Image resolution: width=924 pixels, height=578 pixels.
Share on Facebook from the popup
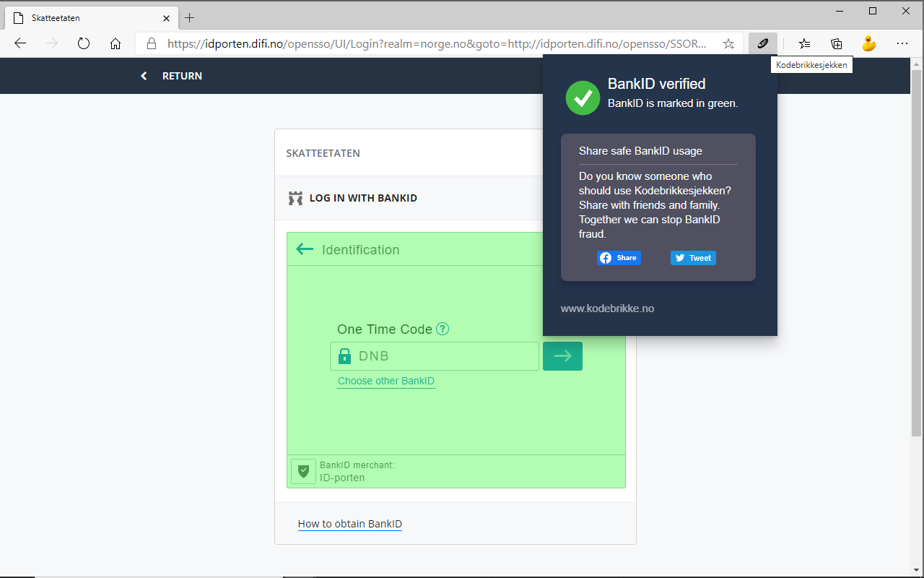coord(619,258)
